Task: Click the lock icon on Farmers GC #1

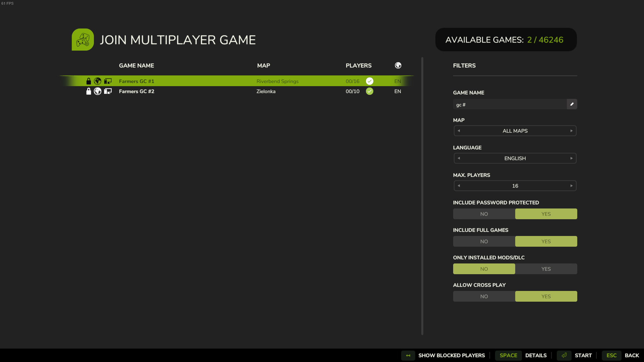Action: tap(89, 81)
